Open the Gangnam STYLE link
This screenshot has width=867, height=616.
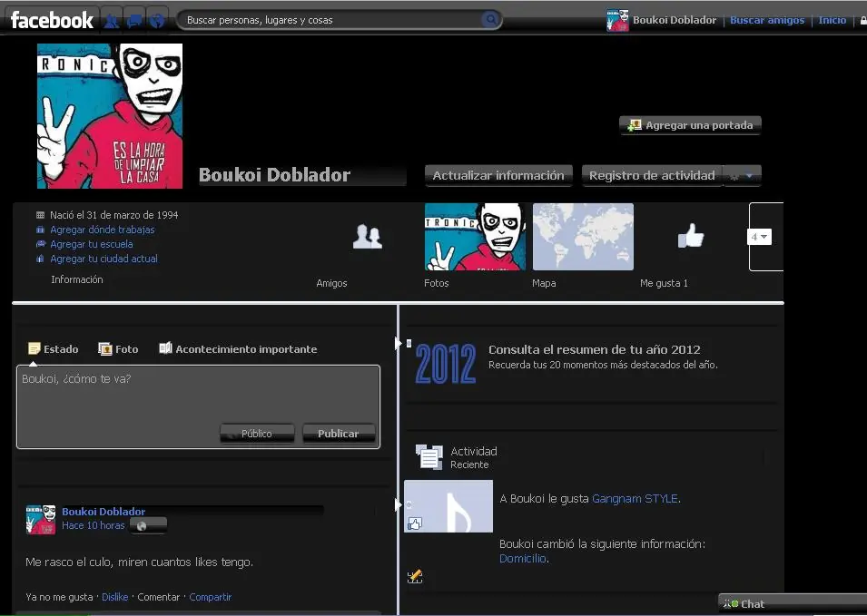tap(635, 499)
